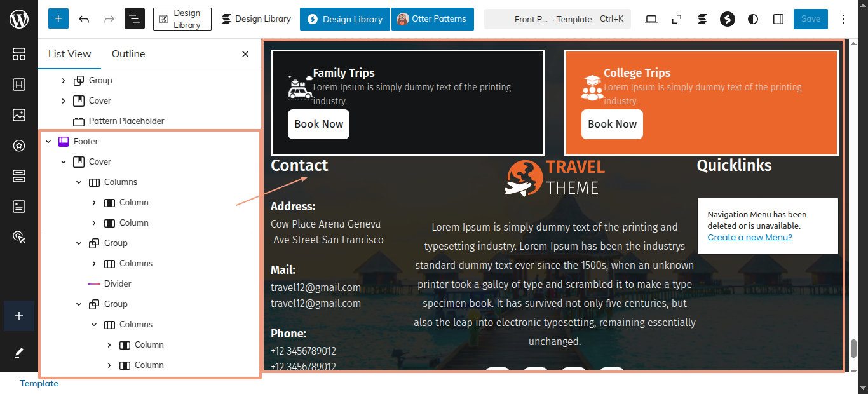The image size is (868, 394).
Task: Click the star badge icon in the left sidebar
Action: [19, 146]
